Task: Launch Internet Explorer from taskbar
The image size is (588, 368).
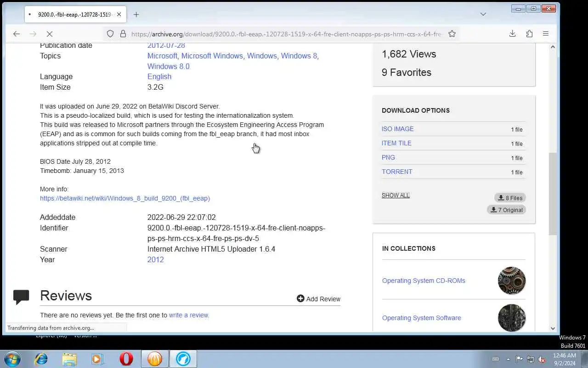Action: (x=41, y=359)
